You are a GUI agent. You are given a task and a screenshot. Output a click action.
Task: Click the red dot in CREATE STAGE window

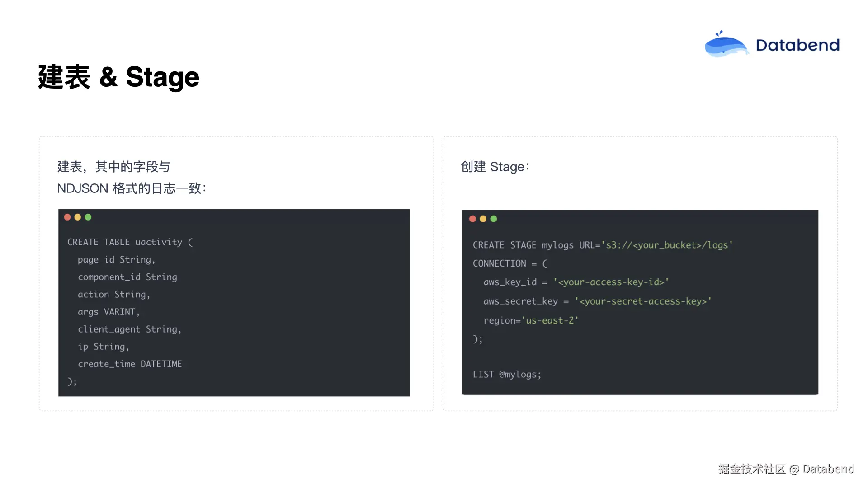point(472,219)
